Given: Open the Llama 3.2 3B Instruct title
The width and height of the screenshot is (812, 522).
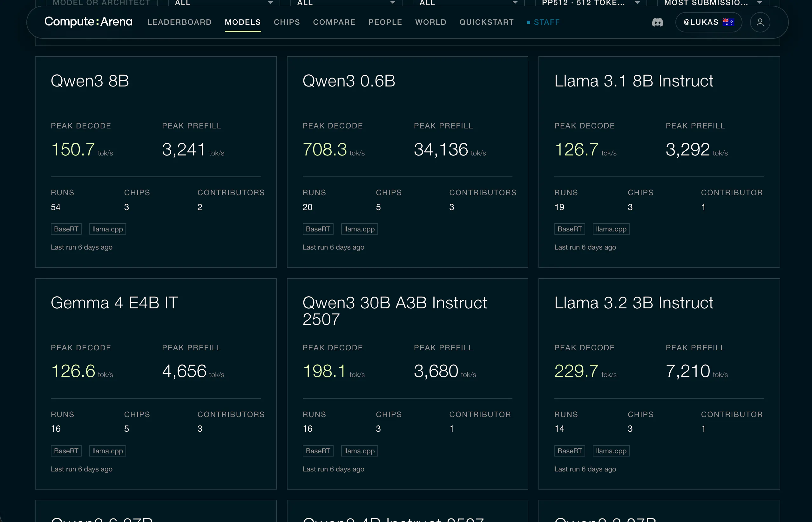Looking at the screenshot, I should [633, 303].
